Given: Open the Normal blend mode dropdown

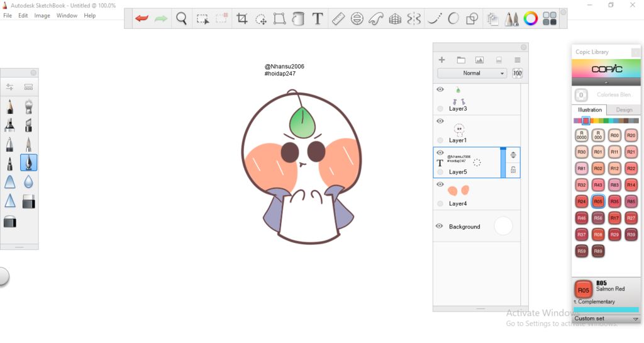Looking at the screenshot, I should point(472,74).
